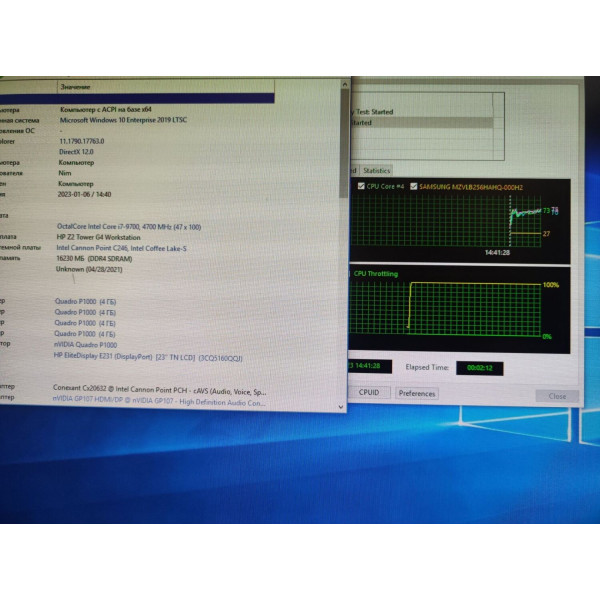Select the HP Z2 Tower G4 Workstation row
Viewport: 600px width, 600px height.
tap(98, 237)
